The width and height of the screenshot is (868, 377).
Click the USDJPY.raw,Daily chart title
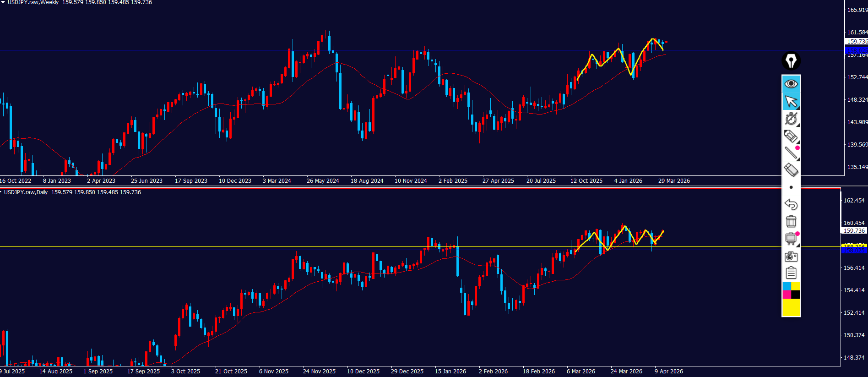pyautogui.click(x=26, y=192)
